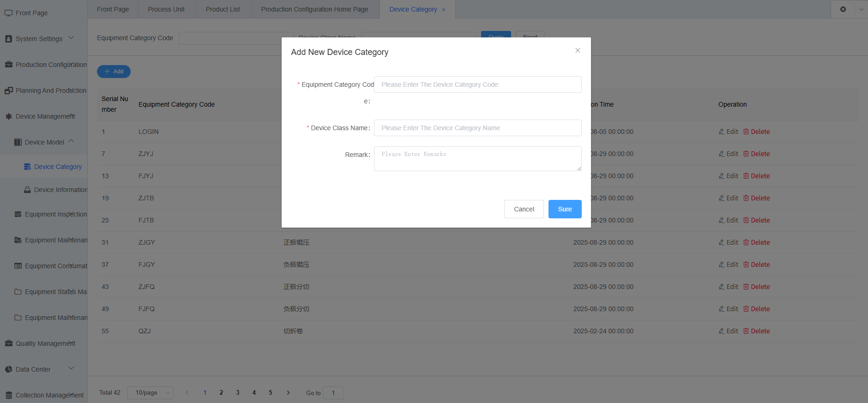
Task: Click the Edit pencil icon for FJTB
Action: coord(721,220)
